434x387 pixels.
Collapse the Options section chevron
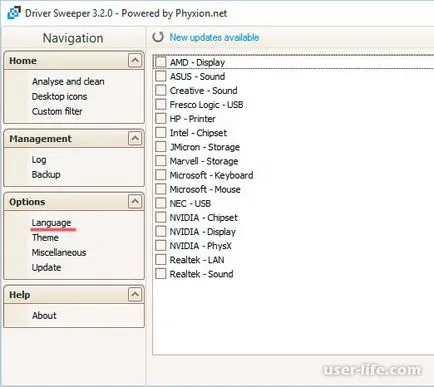135,201
